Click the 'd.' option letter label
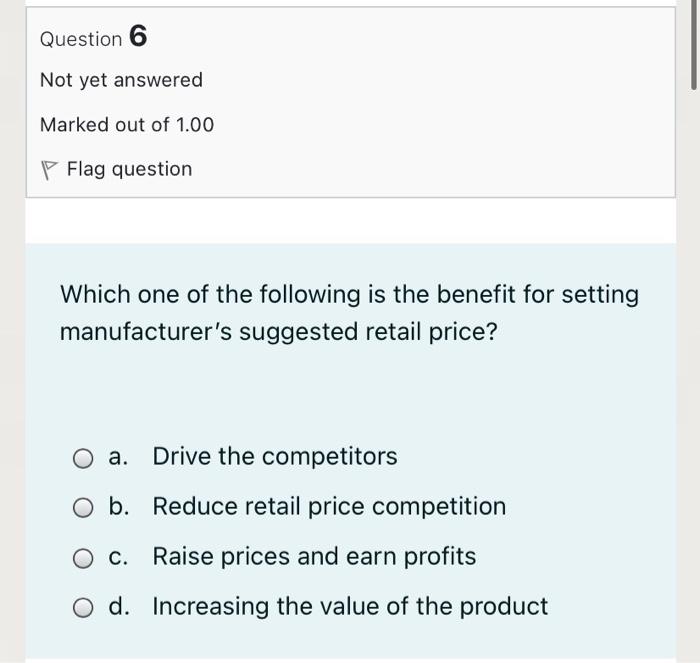The height and width of the screenshot is (663, 700). pos(119,607)
